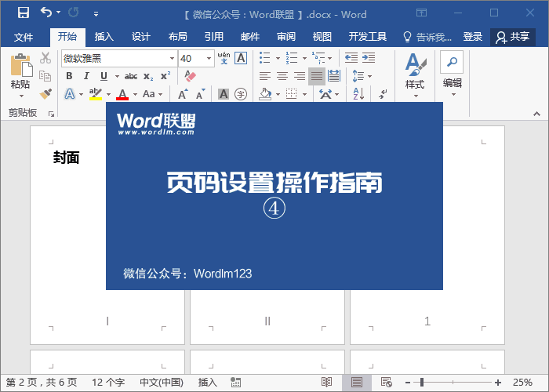The height and width of the screenshot is (392, 549).
Task: Open highlight color dropdown arrow
Action: click(x=108, y=94)
